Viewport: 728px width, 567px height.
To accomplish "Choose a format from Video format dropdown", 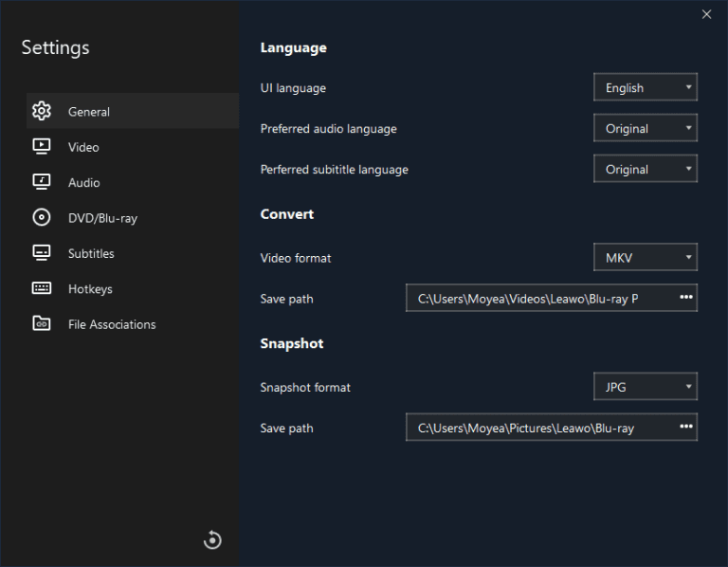I will click(x=646, y=257).
